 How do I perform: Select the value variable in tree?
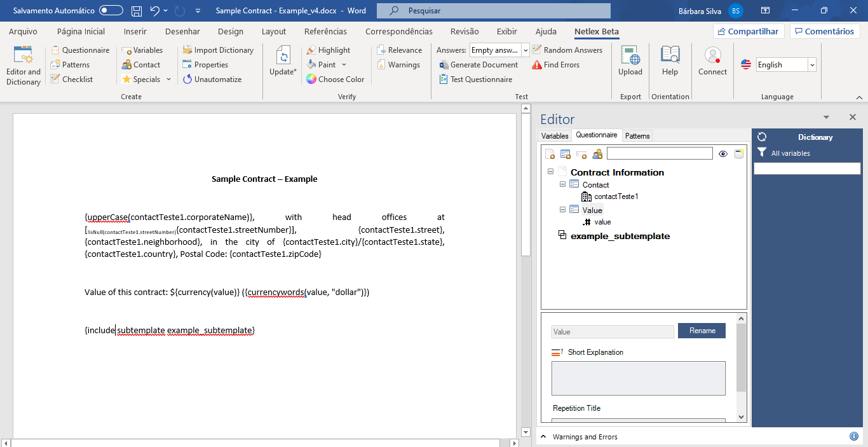tap(602, 222)
